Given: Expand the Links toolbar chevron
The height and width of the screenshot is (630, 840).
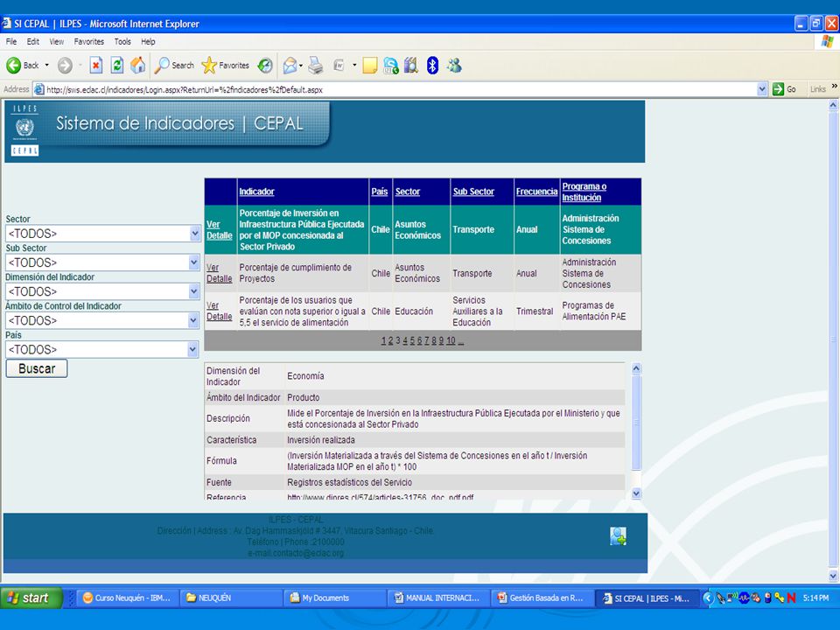Looking at the screenshot, I should 834,87.
